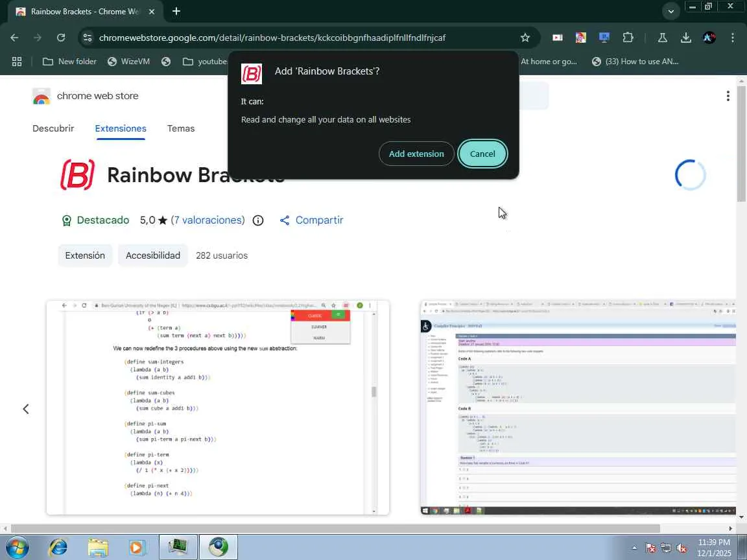This screenshot has height=560, width=747.
Task: Click the ratings info circle icon
Action: point(257,220)
